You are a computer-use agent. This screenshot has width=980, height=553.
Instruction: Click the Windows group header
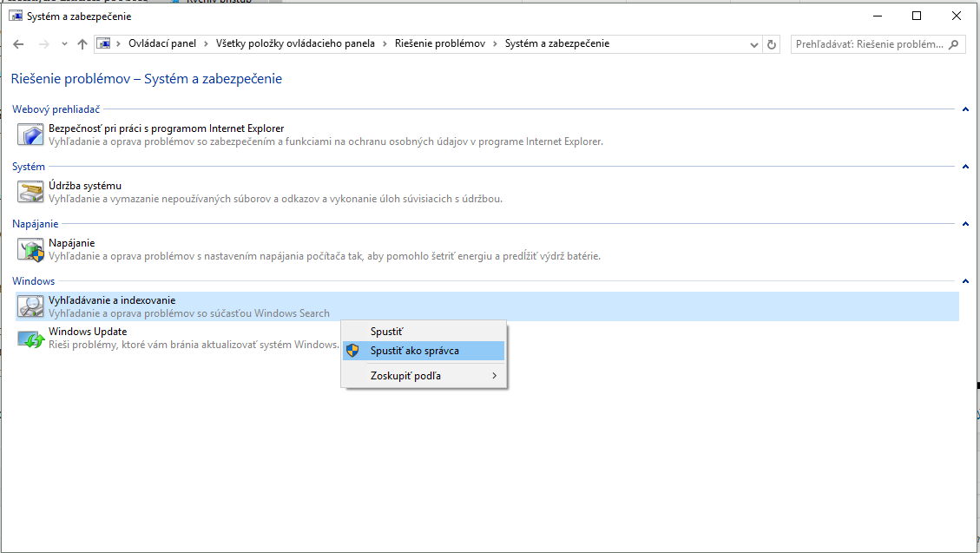click(33, 281)
